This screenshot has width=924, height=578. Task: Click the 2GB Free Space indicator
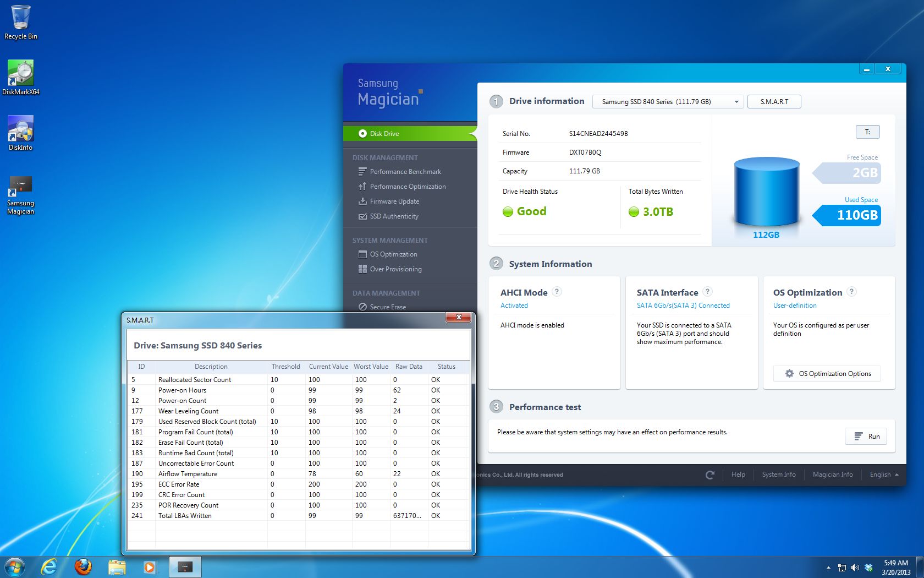(x=848, y=173)
